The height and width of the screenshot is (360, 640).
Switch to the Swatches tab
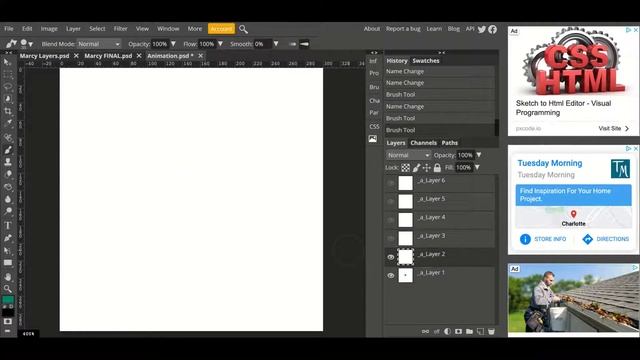point(426,61)
